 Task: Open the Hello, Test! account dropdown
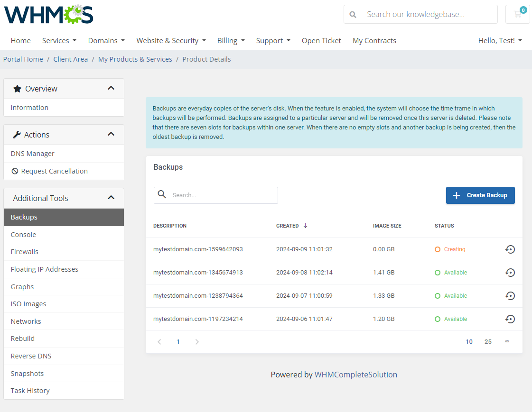click(500, 41)
